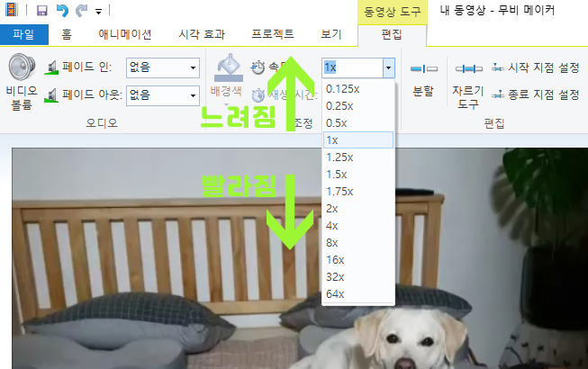
Task: Click the Movie Maker app icon
Action: 12,10
